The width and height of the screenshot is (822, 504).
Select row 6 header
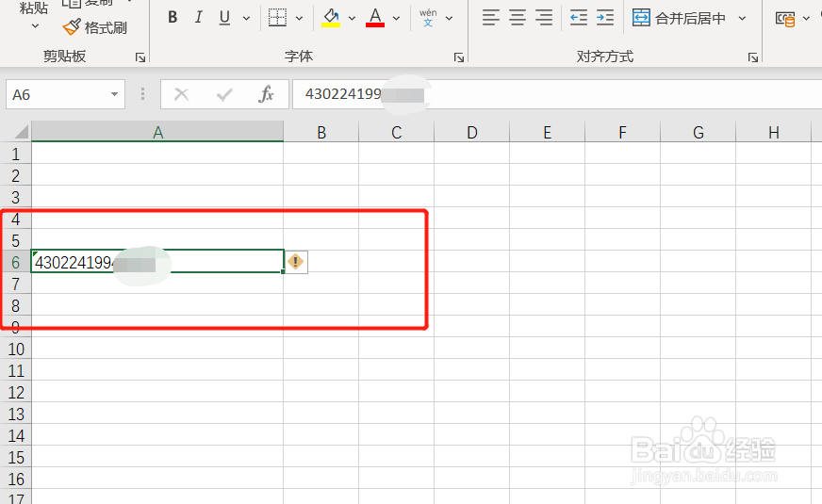coord(16,262)
